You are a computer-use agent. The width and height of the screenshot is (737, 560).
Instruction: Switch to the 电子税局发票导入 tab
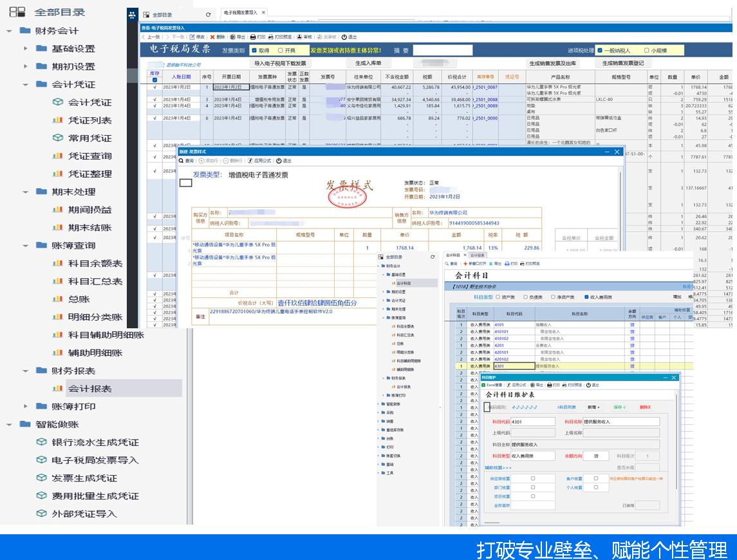point(240,13)
